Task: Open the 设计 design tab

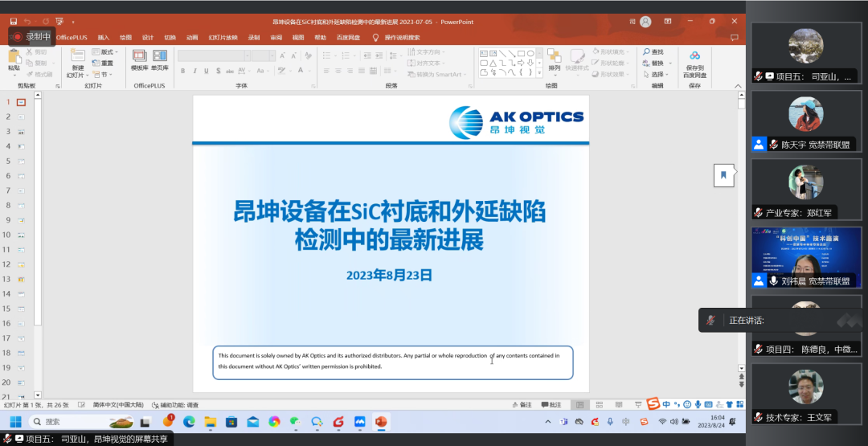Action: click(148, 38)
